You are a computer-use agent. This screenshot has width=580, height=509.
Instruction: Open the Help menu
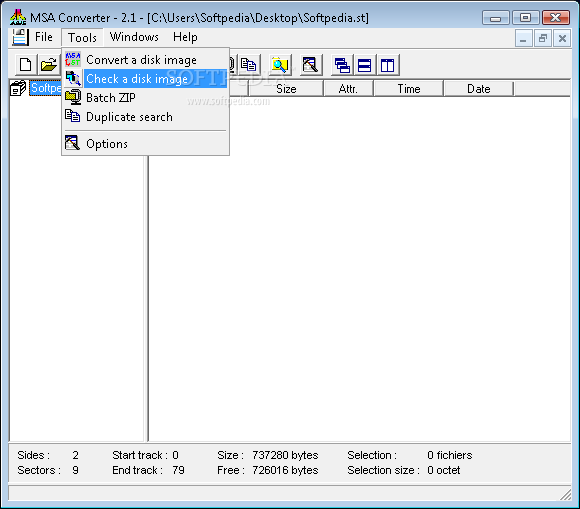(185, 37)
